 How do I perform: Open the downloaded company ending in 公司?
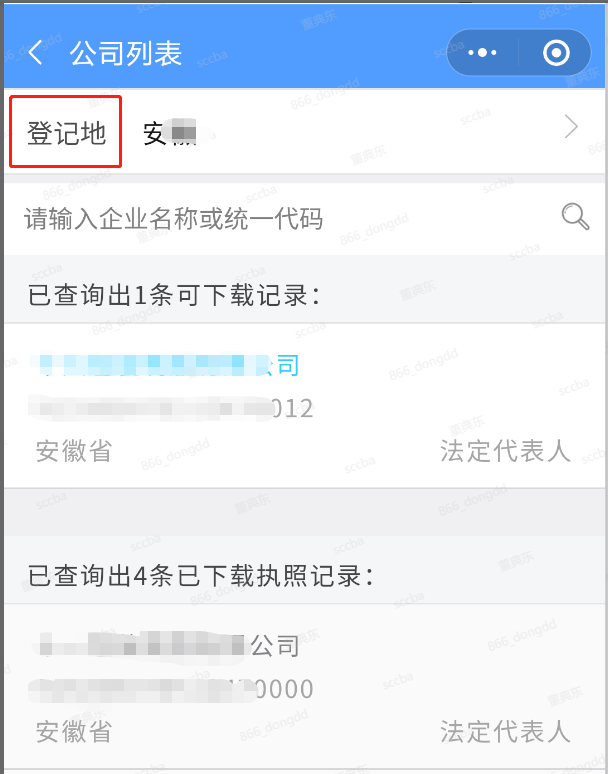(x=167, y=645)
